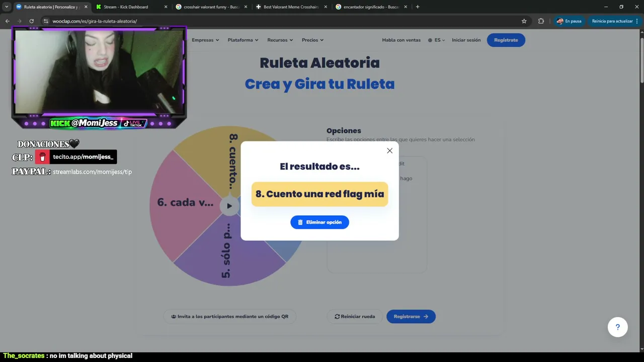Open a new browser tab
This screenshot has width=644, height=362.
418,7
